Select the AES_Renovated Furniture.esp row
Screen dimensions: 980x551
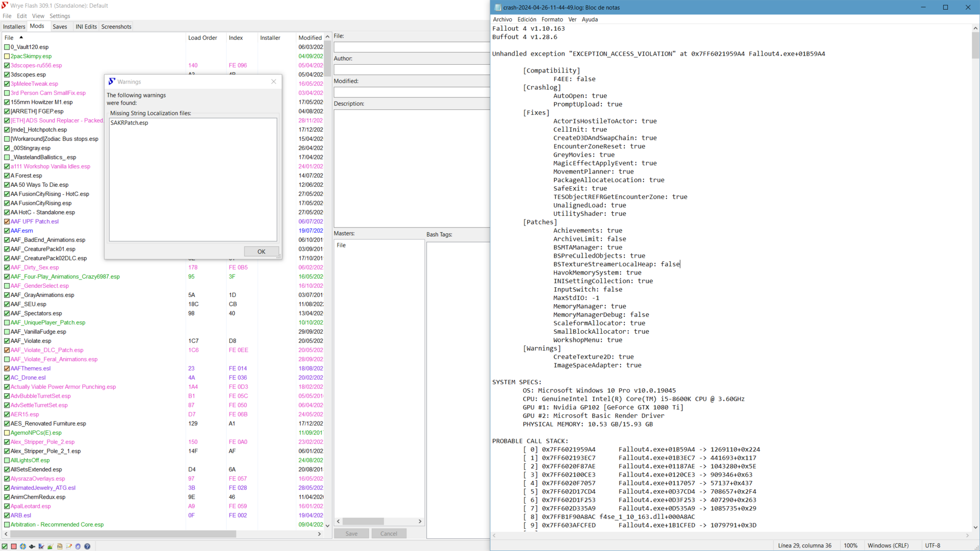point(163,423)
